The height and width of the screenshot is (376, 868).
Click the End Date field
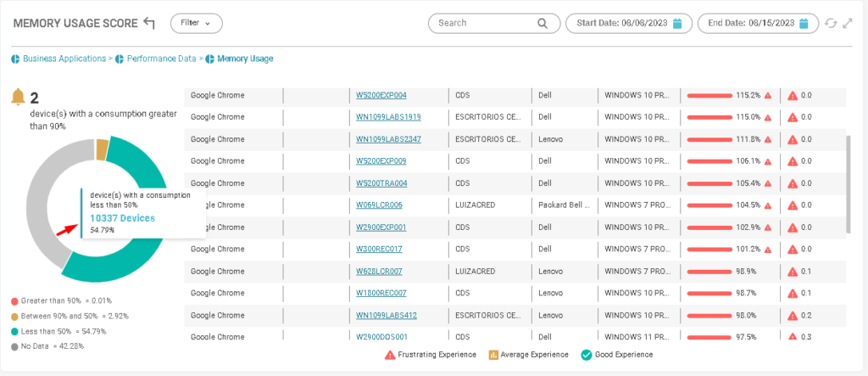tap(759, 23)
